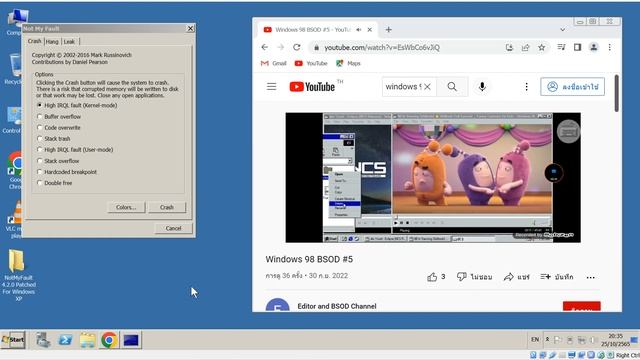Click the channel avatar icon
Screen dimensions: 640x360
[278, 305]
